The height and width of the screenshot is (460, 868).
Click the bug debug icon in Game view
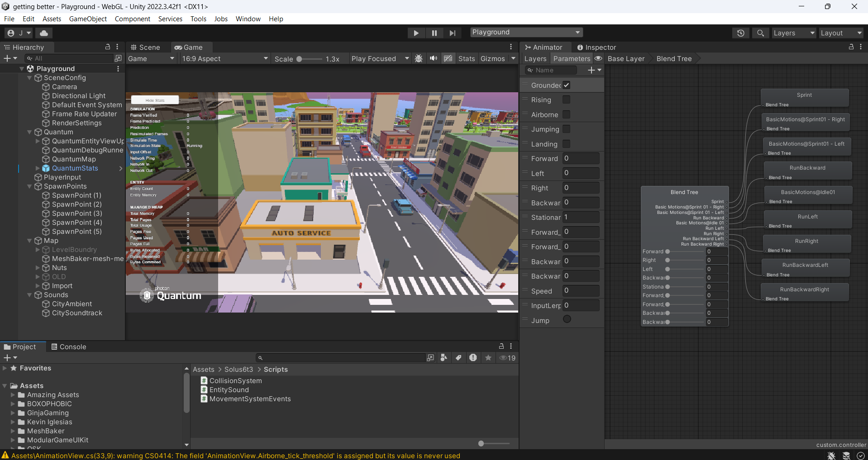419,59
